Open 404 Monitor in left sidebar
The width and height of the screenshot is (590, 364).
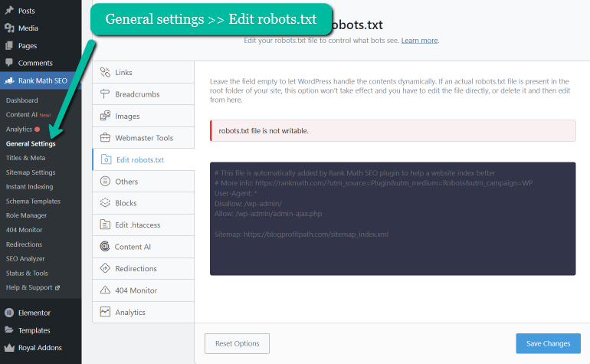[24, 230]
